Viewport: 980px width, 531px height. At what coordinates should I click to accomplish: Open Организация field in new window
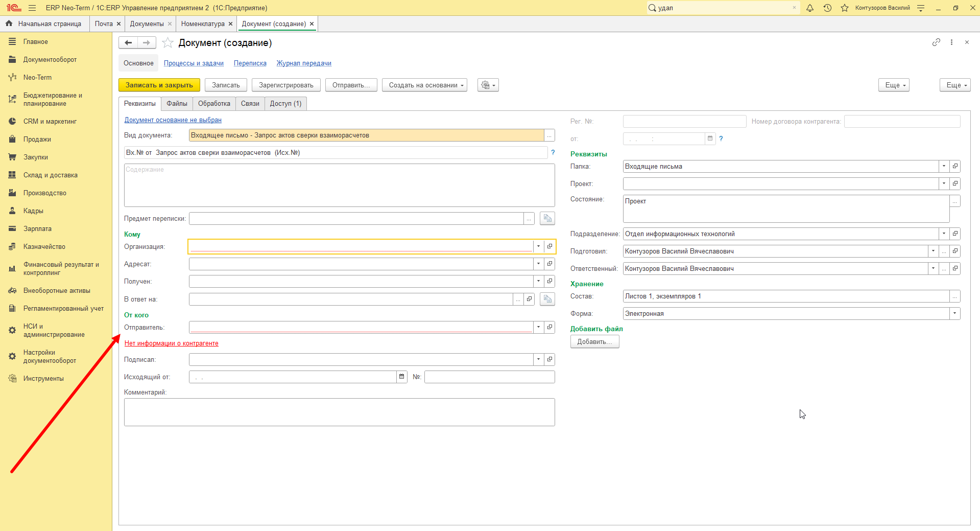tap(549, 246)
